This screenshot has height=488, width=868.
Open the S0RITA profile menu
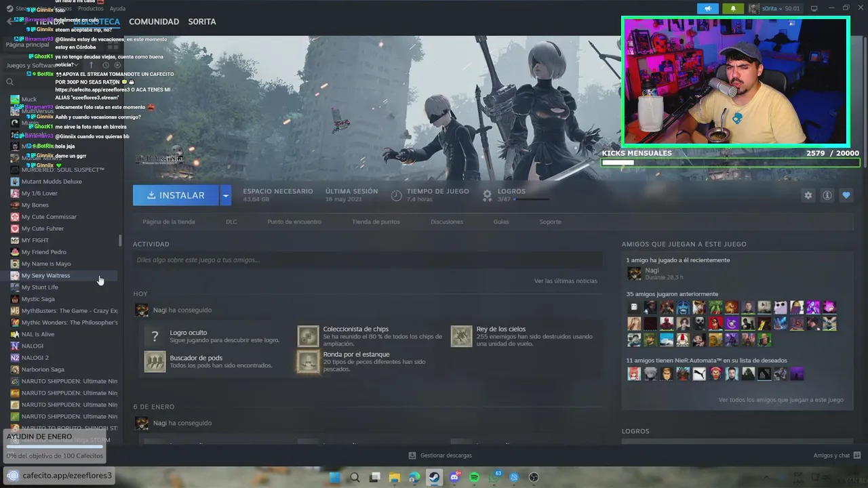pos(202,22)
